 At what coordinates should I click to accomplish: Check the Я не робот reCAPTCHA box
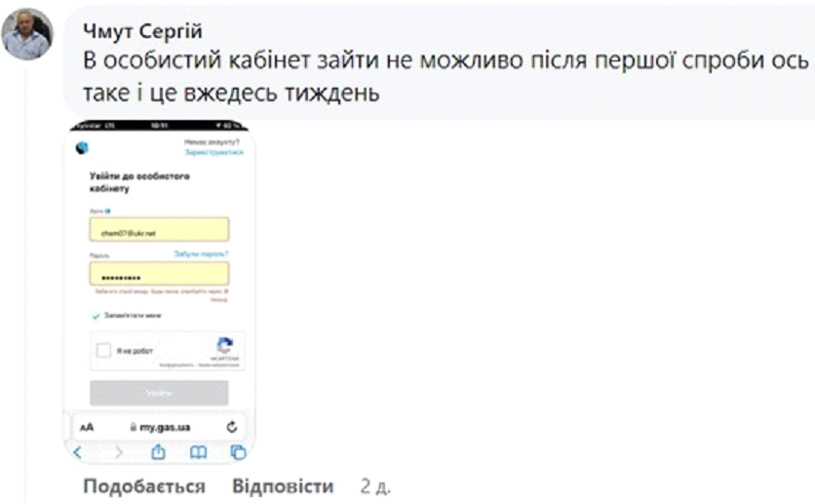(103, 351)
